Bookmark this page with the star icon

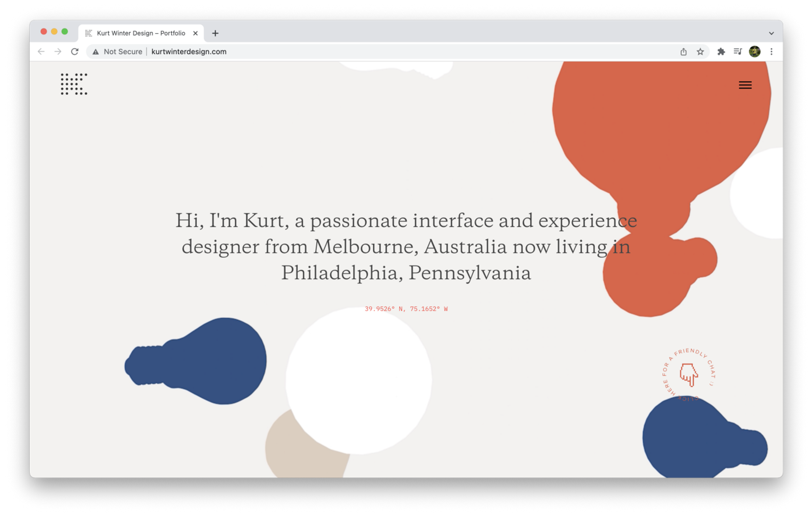(700, 52)
